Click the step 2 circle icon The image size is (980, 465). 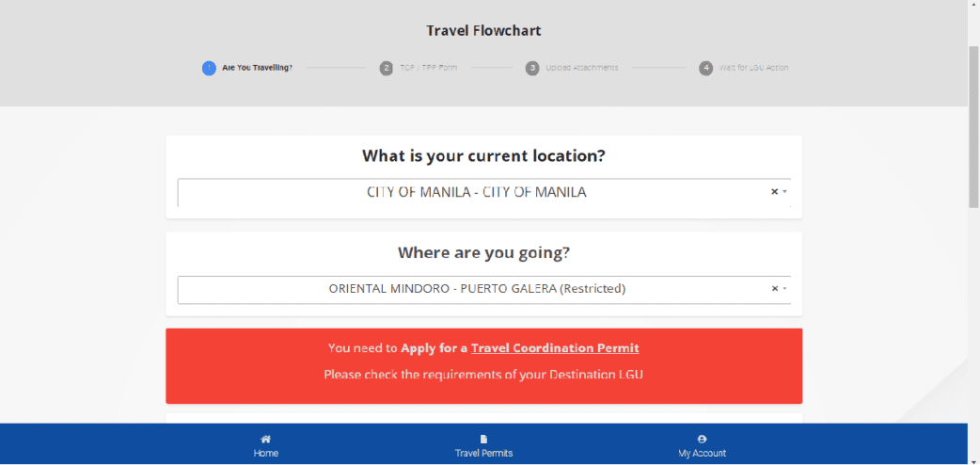point(387,68)
